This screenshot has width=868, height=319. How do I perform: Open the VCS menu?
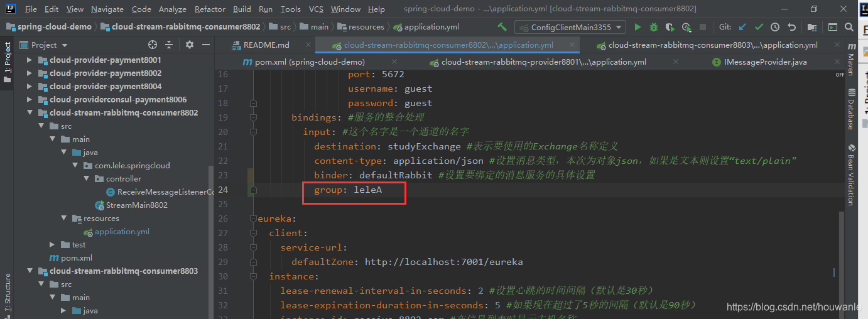point(317,9)
